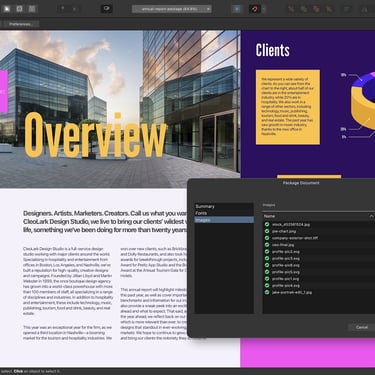375x375 pixels.
Task: Click green check icon beside profile-pic5.svg
Action: click(x=267, y=272)
